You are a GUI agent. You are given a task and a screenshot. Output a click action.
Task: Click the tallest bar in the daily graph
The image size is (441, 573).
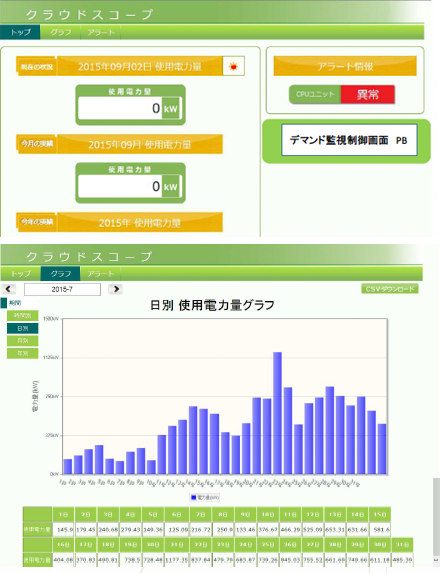pyautogui.click(x=277, y=413)
